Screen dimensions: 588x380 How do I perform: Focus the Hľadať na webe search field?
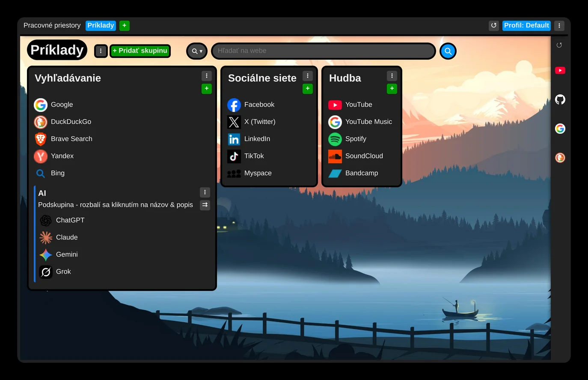pyautogui.click(x=324, y=51)
